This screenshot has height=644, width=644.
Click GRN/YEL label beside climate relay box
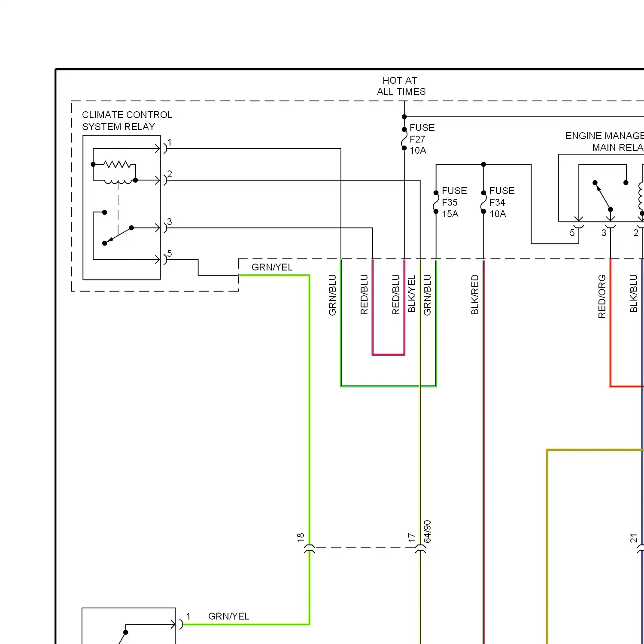[x=272, y=267]
